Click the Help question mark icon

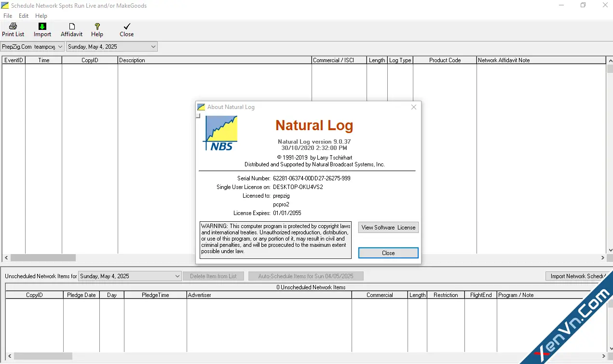pyautogui.click(x=97, y=26)
